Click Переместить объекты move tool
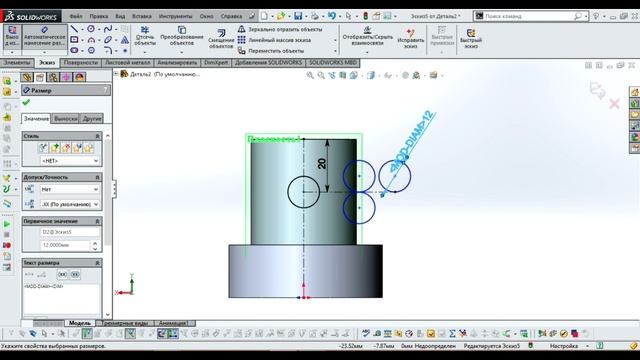The height and width of the screenshot is (360, 640). [271, 51]
